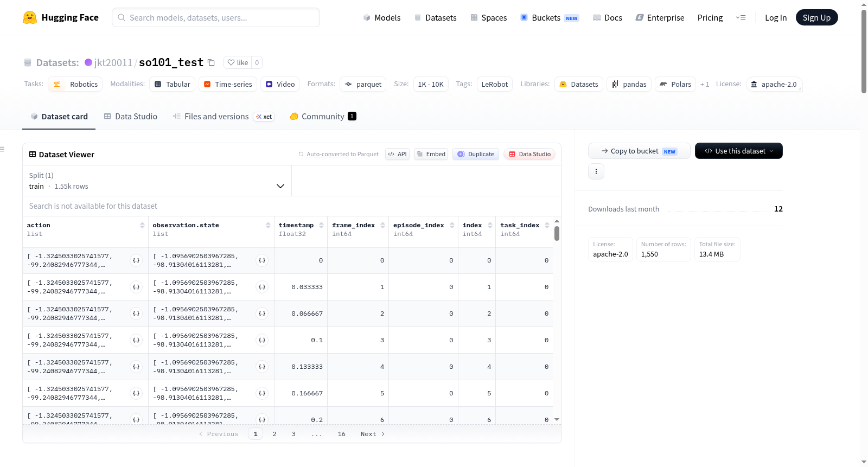
Task: Click the 1K - 10K size tag
Action: click(431, 84)
